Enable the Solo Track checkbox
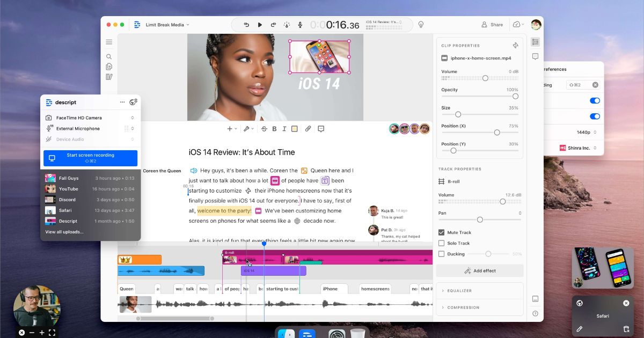 click(x=441, y=243)
